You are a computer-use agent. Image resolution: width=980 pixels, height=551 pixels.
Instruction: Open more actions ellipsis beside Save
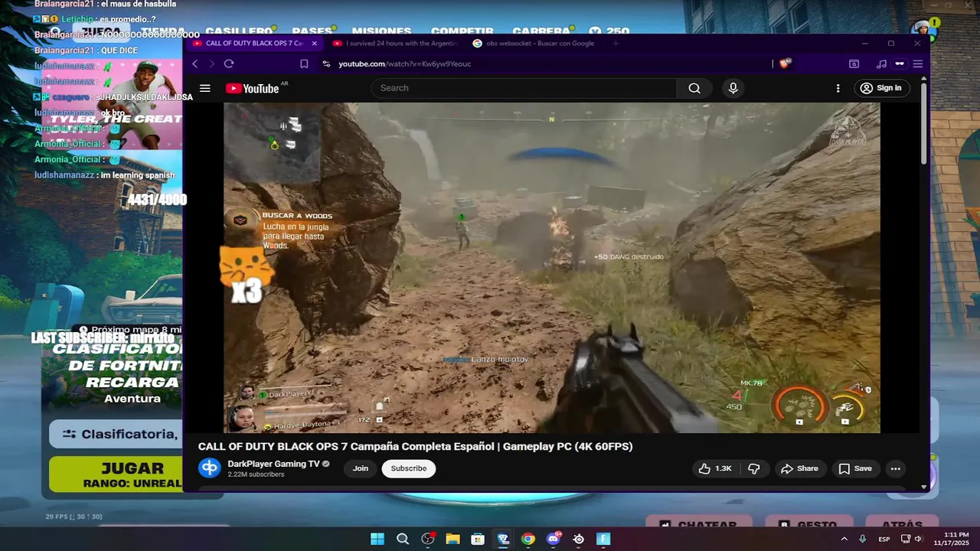point(895,468)
